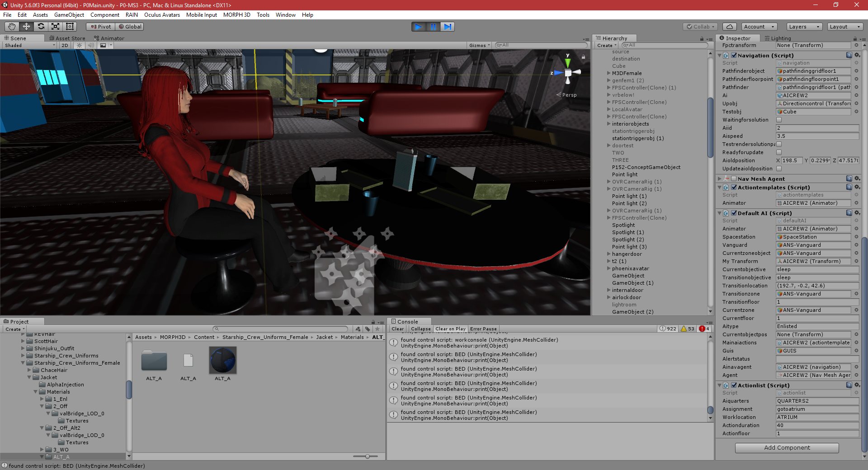Toggle Pivot handle position button
868x470 pixels.
click(100, 27)
